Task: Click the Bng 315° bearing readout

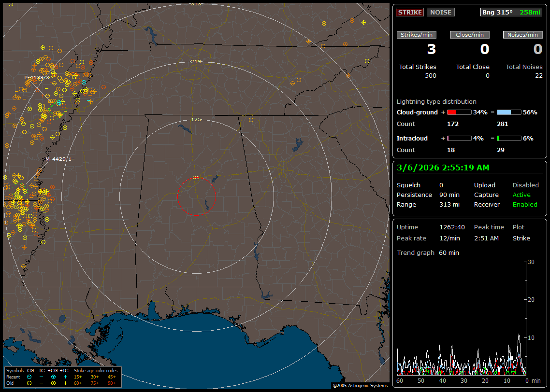Action: click(497, 12)
